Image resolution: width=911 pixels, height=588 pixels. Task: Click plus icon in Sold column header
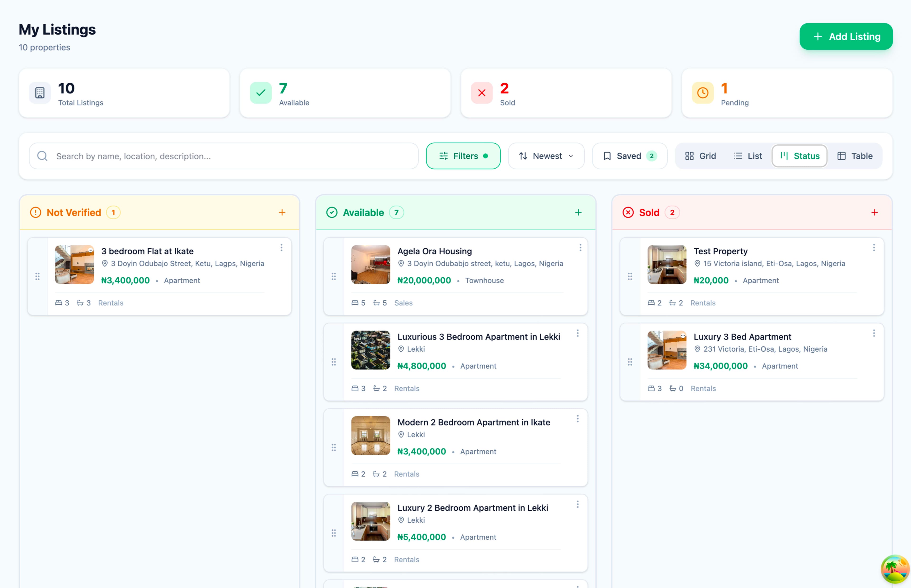coord(874,212)
